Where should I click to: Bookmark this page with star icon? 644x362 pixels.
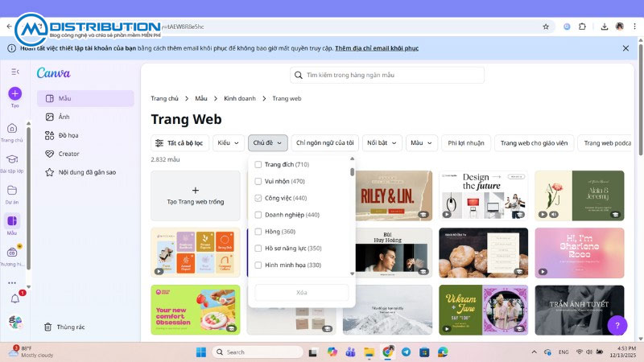(546, 27)
